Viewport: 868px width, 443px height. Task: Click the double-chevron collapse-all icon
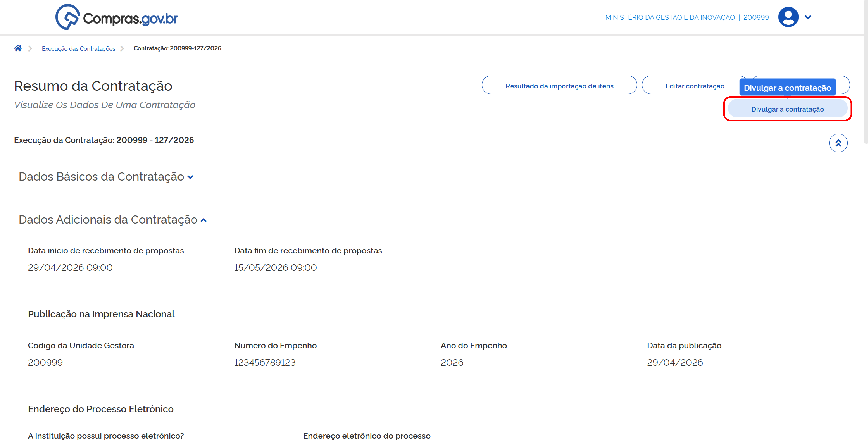click(838, 143)
